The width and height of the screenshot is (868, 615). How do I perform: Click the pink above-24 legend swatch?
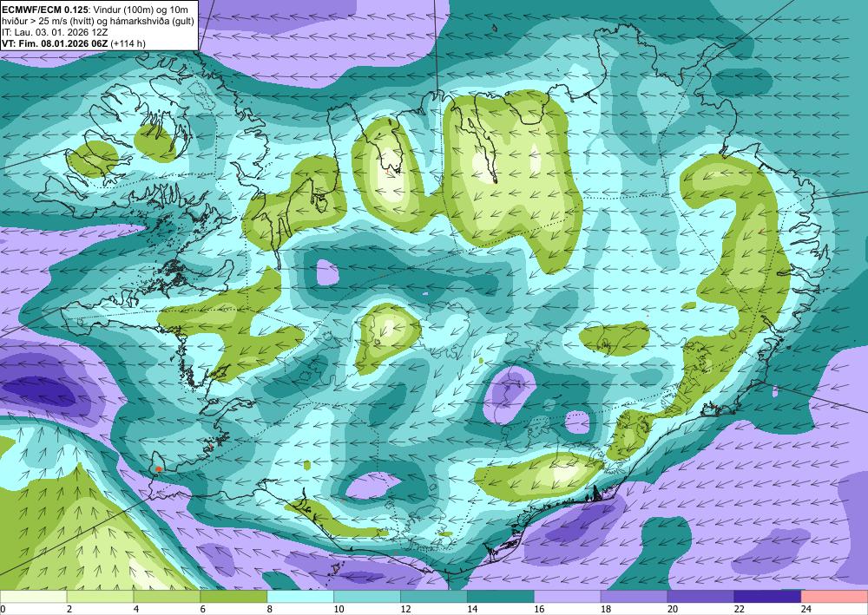834,597
